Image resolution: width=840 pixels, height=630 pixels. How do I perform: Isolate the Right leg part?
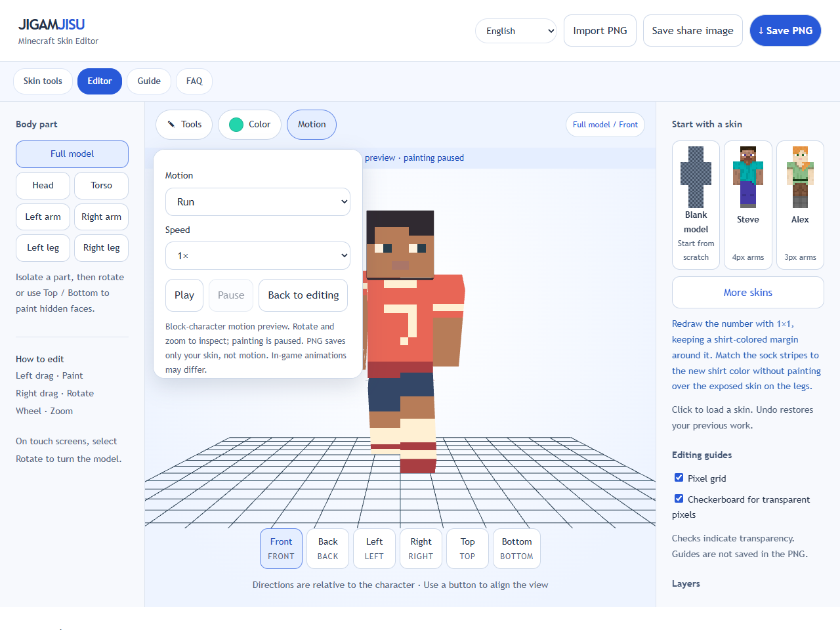[101, 248]
